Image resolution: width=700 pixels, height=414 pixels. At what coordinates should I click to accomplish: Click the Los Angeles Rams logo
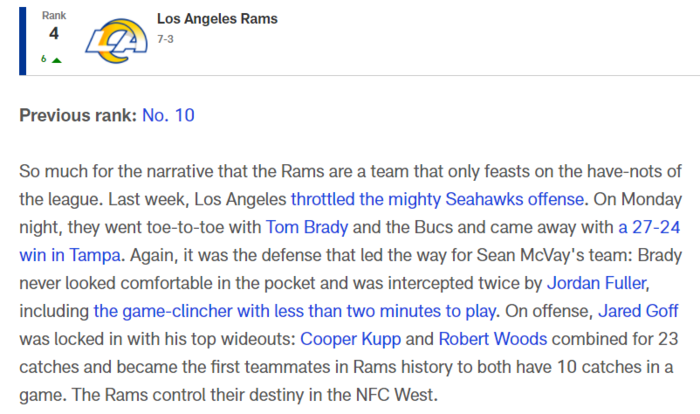click(x=117, y=41)
